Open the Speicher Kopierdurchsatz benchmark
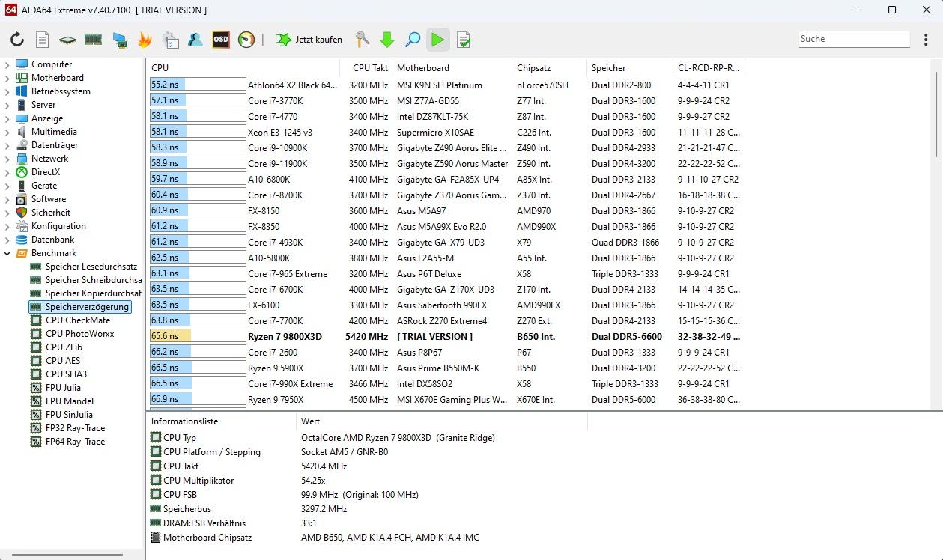Viewport: 943px width, 560px height. (x=93, y=293)
